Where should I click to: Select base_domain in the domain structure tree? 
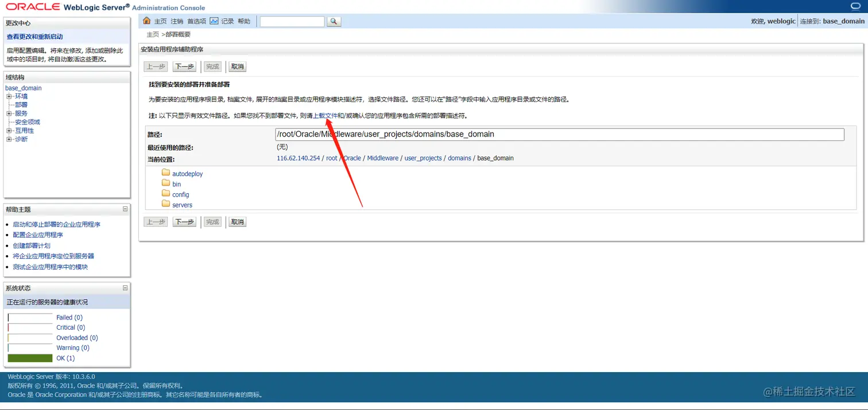[24, 88]
